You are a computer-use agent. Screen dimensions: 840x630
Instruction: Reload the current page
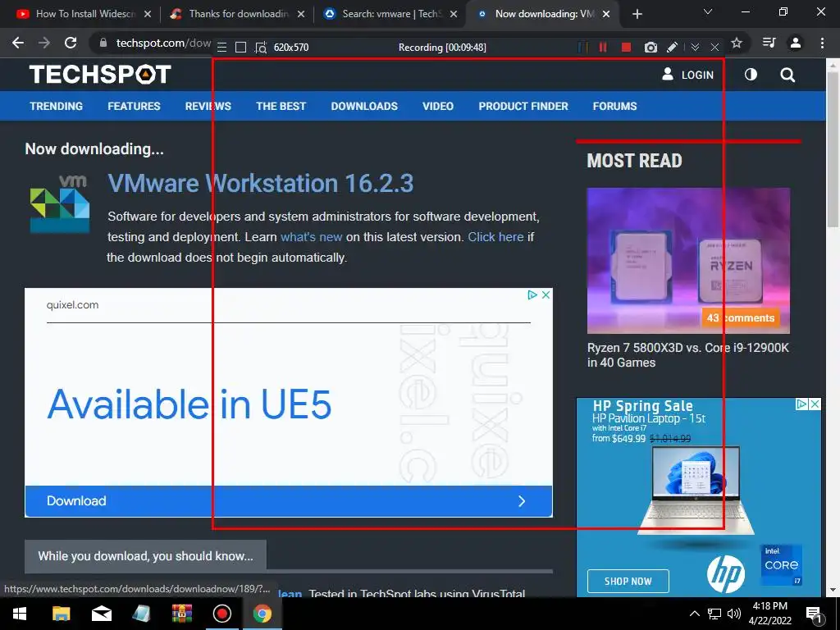[x=71, y=43]
